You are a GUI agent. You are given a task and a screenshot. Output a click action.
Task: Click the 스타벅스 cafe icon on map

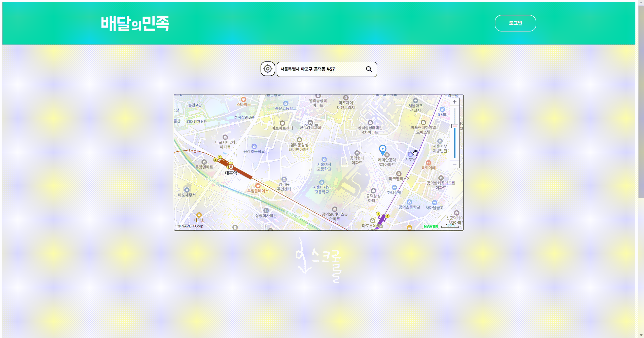pos(243,99)
